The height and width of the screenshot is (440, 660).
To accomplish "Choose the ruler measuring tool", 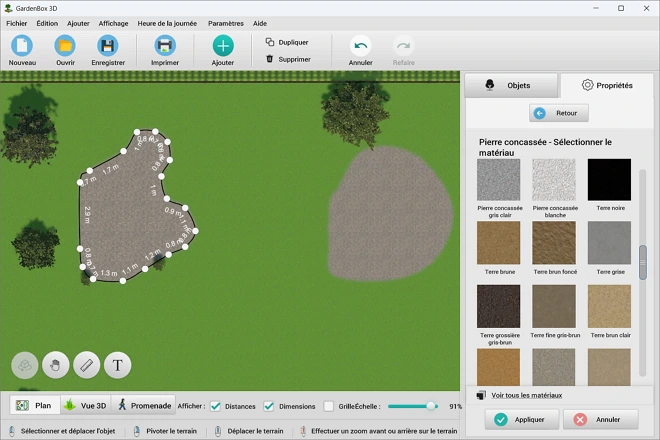I will [x=87, y=365].
